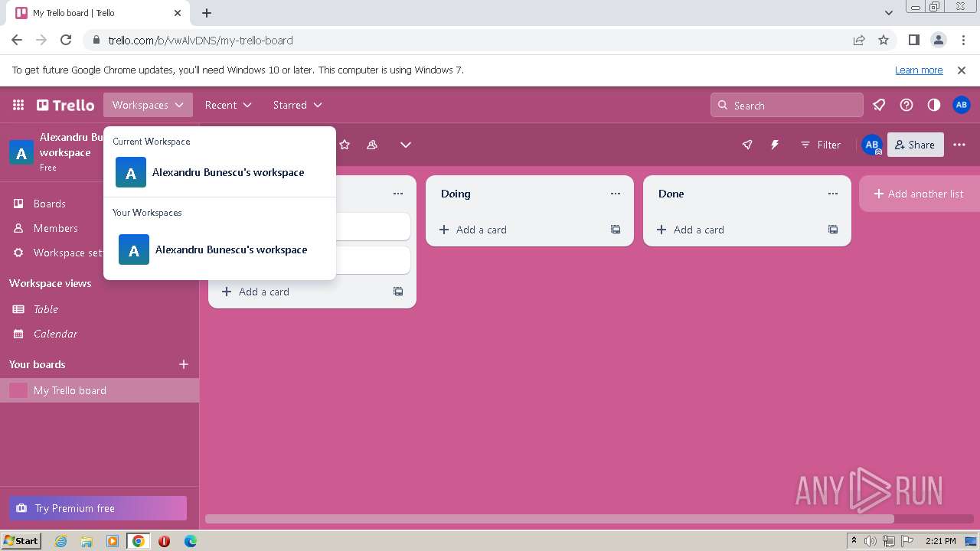Viewport: 980px width, 551px height.
Task: Edit the Done list title
Action: pos(671,194)
